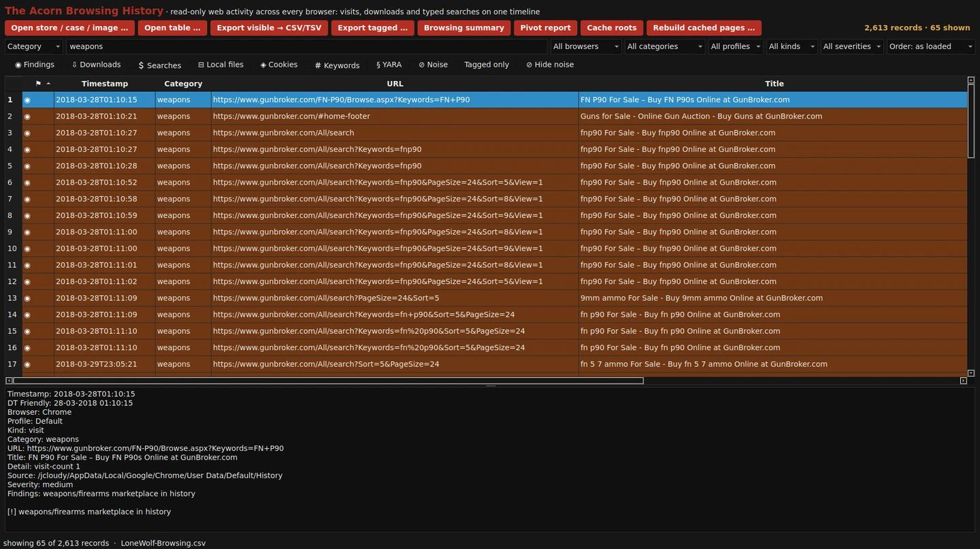Click the horizontal scroll-left arrow
The image size is (980, 549).
(x=9, y=381)
